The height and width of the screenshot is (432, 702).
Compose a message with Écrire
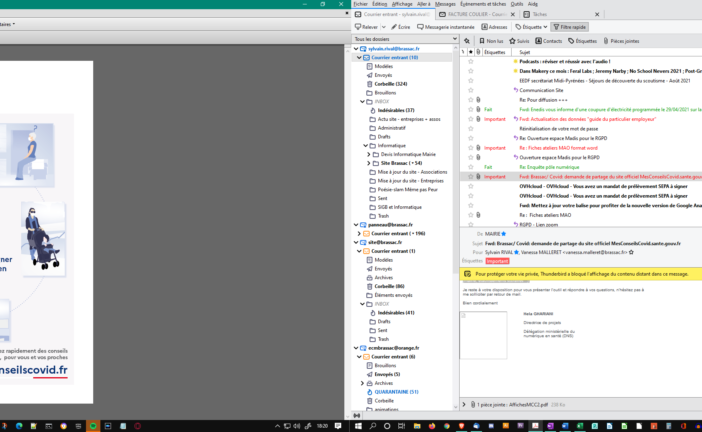[x=400, y=27]
